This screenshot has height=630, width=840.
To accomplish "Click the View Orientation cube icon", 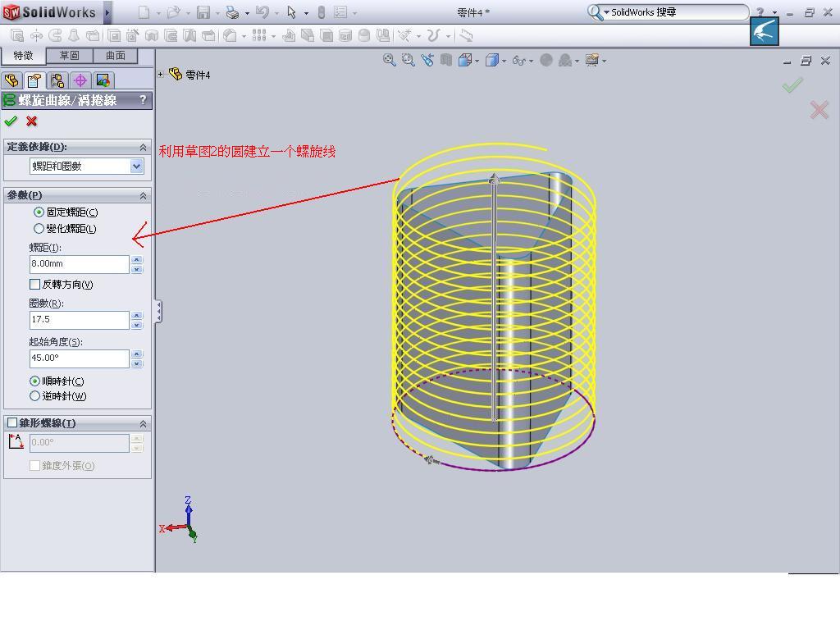I will tap(464, 60).
